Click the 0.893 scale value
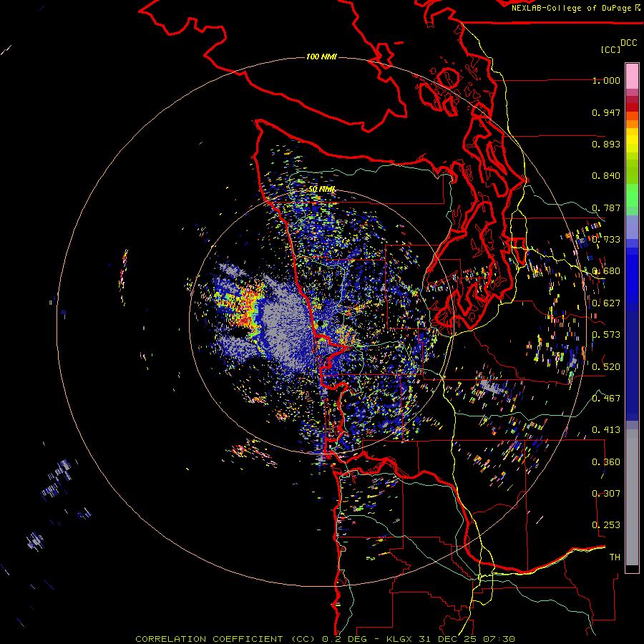The height and width of the screenshot is (644, 644). (606, 144)
